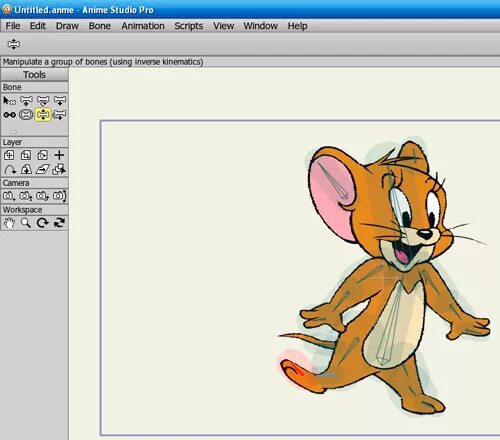Pick the Bind Points chain-link tool

pyautogui.click(x=9, y=115)
